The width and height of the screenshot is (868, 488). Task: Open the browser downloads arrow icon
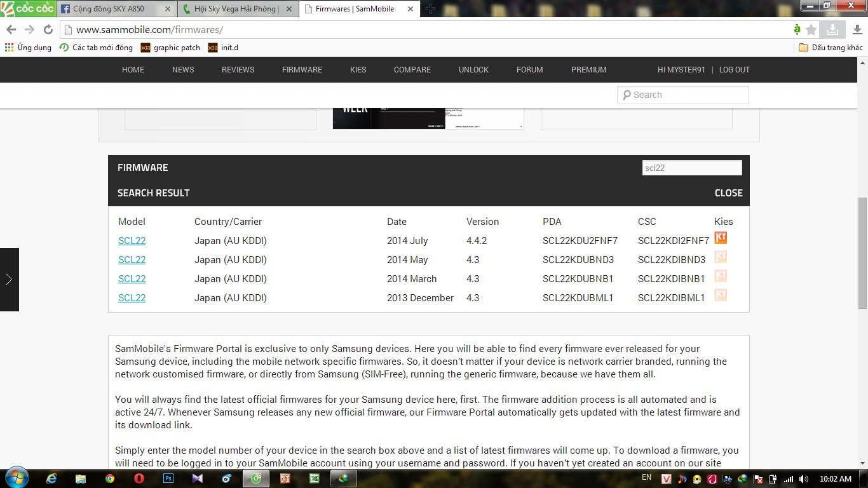pyautogui.click(x=857, y=30)
